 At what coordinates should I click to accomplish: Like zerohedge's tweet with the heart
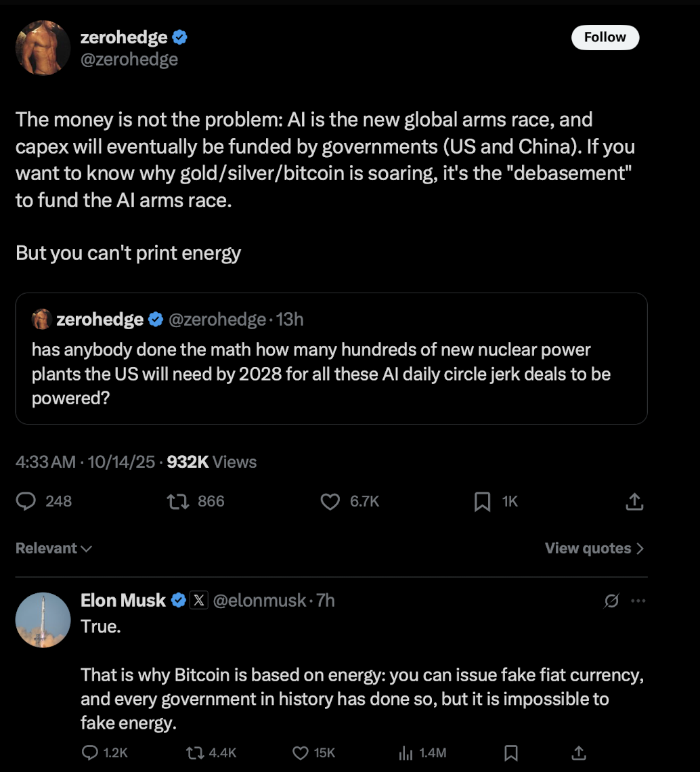pos(330,501)
